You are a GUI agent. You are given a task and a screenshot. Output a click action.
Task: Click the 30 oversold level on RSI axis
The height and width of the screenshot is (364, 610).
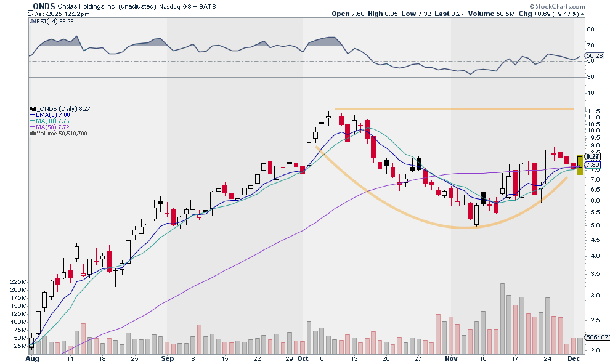point(590,77)
